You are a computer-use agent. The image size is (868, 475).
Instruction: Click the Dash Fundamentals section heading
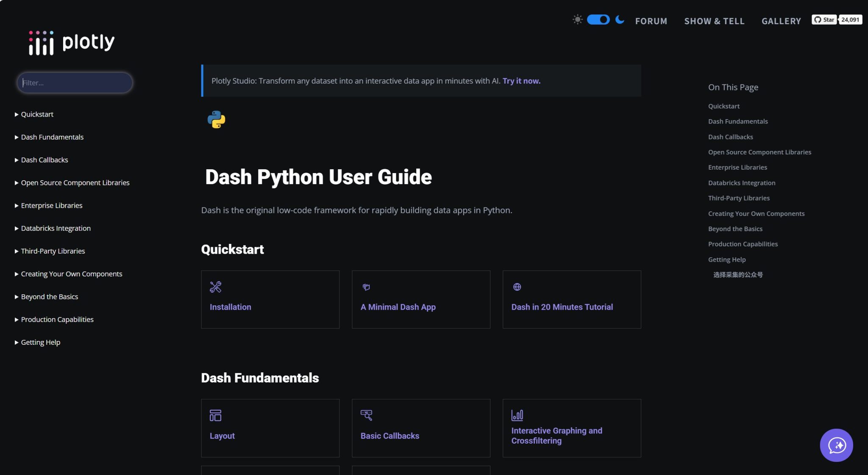tap(260, 378)
